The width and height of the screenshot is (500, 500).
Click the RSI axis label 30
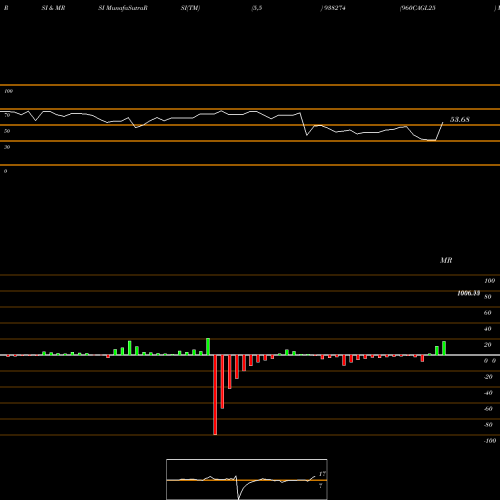pos(7,147)
